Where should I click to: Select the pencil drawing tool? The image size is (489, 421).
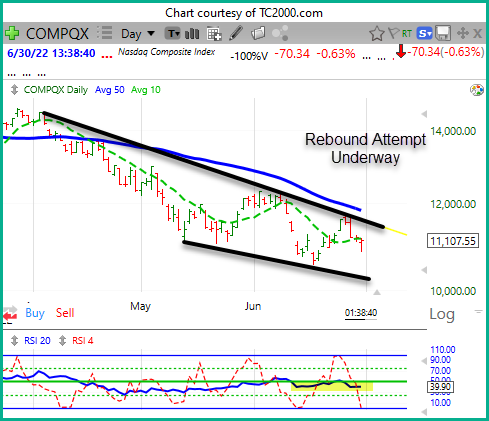pyautogui.click(x=236, y=33)
